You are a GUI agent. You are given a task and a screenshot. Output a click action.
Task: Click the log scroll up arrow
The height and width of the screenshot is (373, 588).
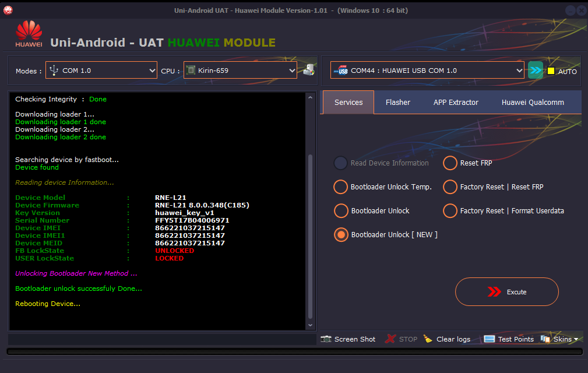[x=310, y=97]
